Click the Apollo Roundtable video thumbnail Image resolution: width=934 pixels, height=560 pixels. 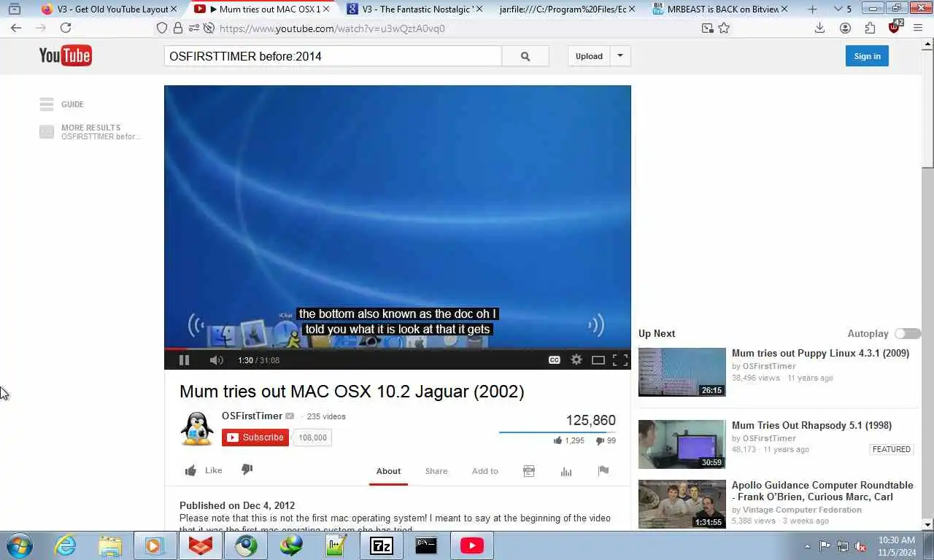(682, 504)
